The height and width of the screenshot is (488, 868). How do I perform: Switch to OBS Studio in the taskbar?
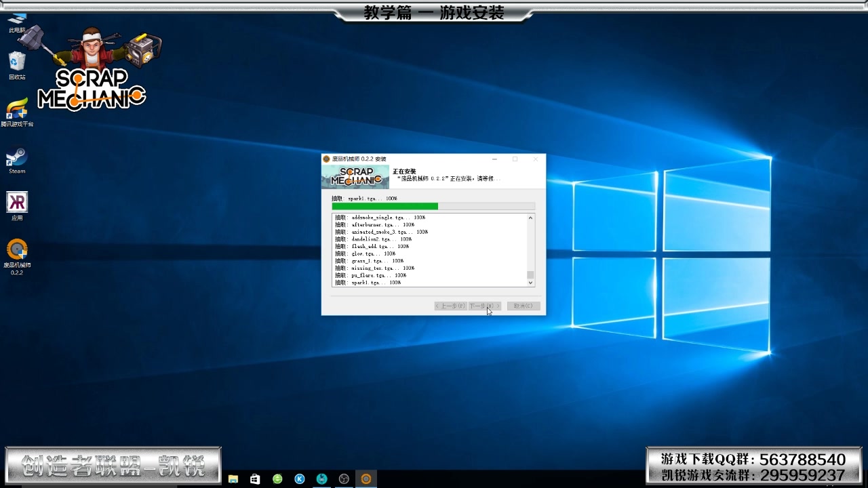[344, 479]
